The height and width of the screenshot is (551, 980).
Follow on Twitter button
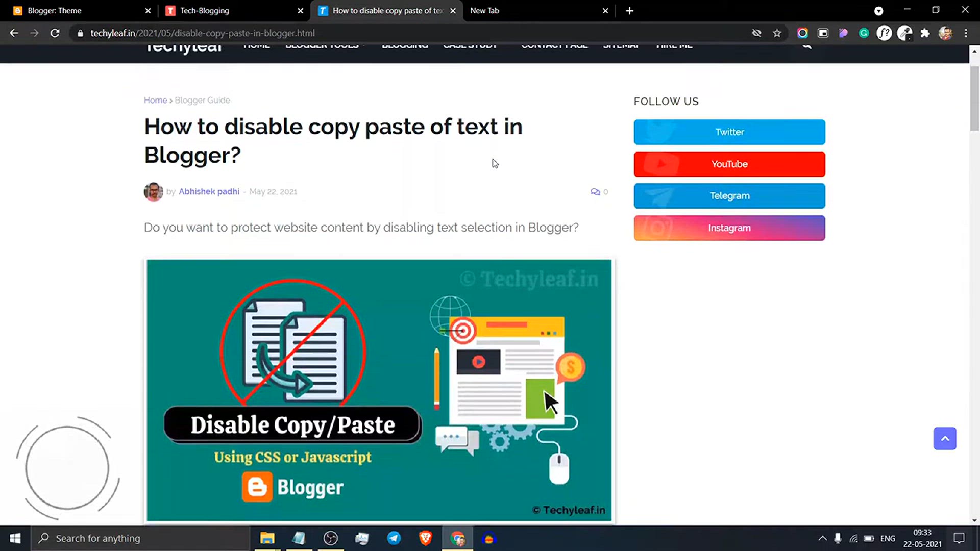click(x=729, y=132)
